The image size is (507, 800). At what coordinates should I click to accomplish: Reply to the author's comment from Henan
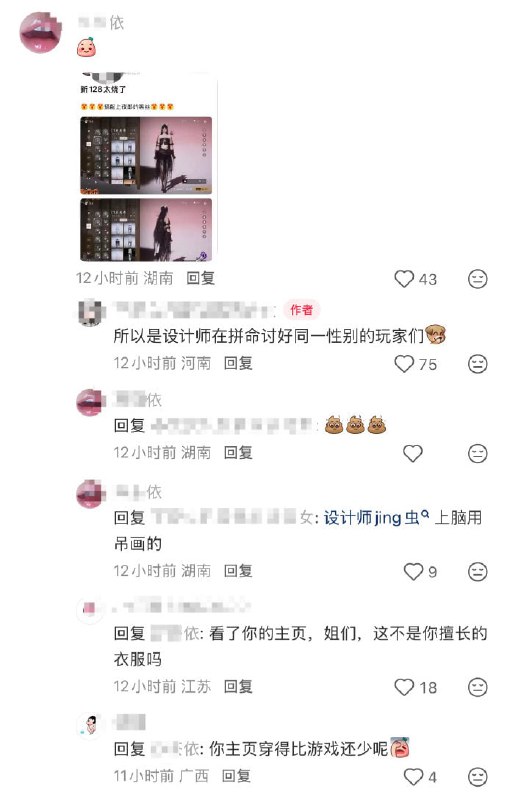[x=238, y=363]
